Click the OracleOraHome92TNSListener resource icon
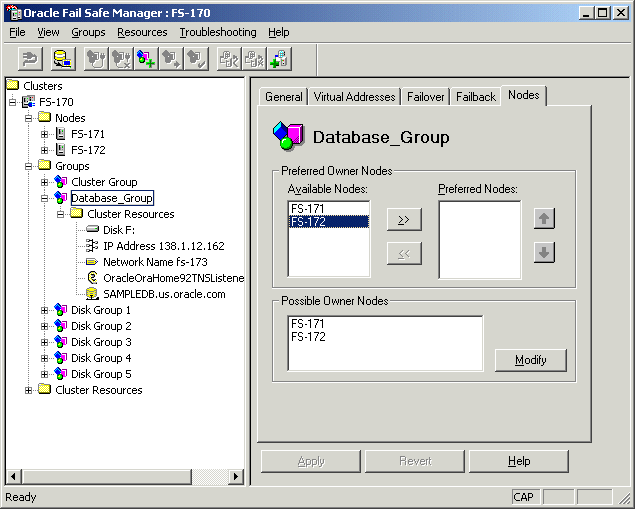The height and width of the screenshot is (509, 635). click(92, 278)
